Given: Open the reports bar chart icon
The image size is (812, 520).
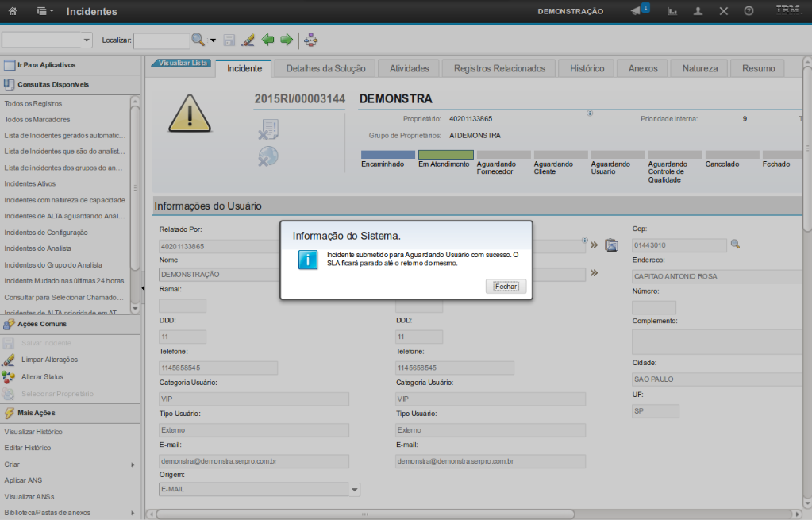Looking at the screenshot, I should pyautogui.click(x=672, y=11).
